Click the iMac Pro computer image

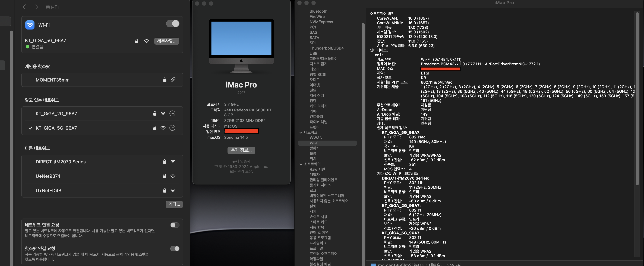pos(241,46)
